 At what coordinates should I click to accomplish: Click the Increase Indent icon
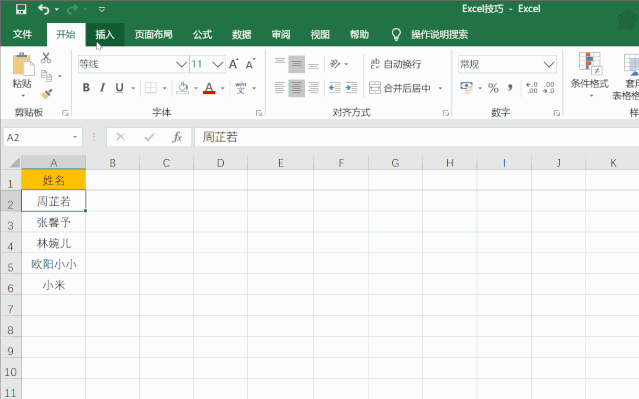351,88
